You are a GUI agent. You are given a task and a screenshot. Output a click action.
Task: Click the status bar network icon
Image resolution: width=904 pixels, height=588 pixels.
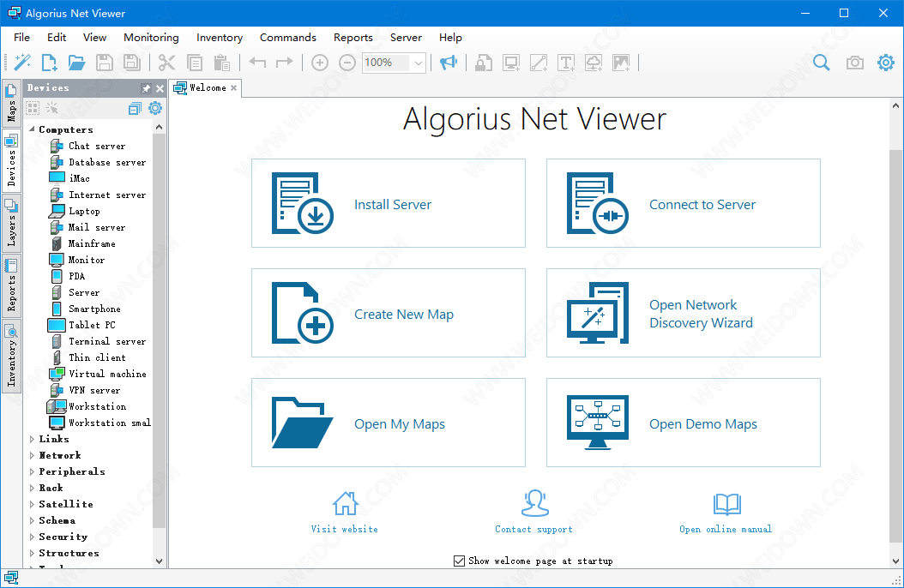click(x=11, y=578)
